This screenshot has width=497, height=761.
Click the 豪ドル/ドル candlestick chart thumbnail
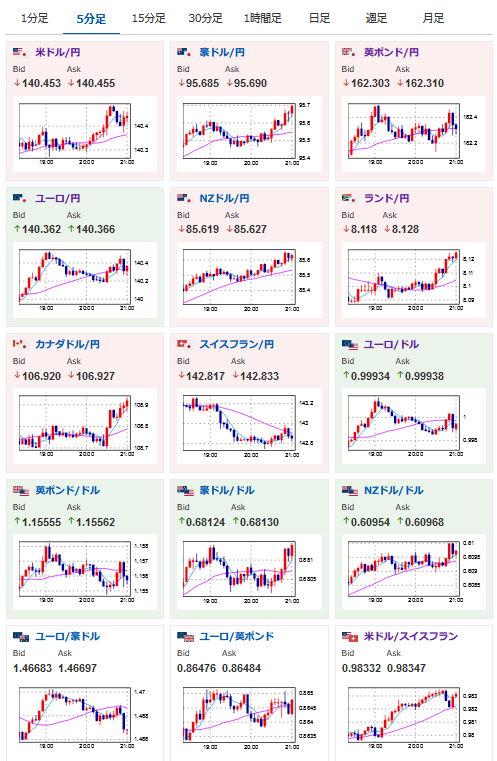(249, 572)
